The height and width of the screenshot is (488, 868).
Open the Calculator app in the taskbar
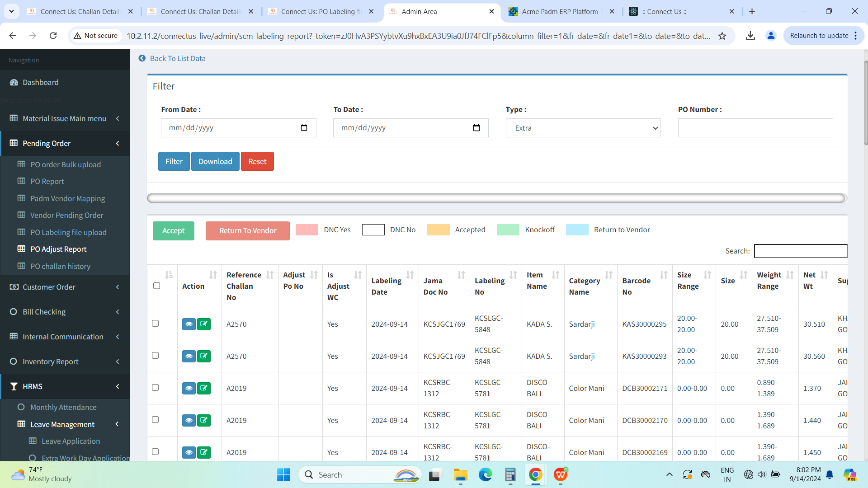[x=510, y=474]
